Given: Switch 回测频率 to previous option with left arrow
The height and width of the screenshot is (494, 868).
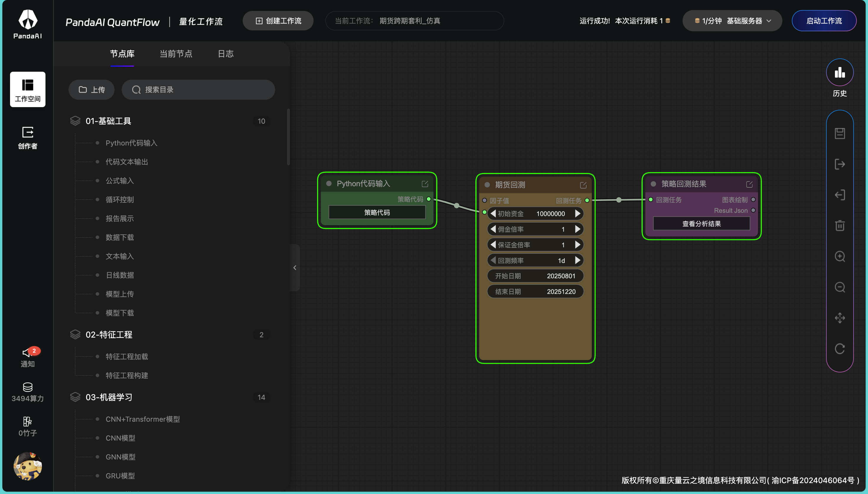Looking at the screenshot, I should pyautogui.click(x=493, y=260).
